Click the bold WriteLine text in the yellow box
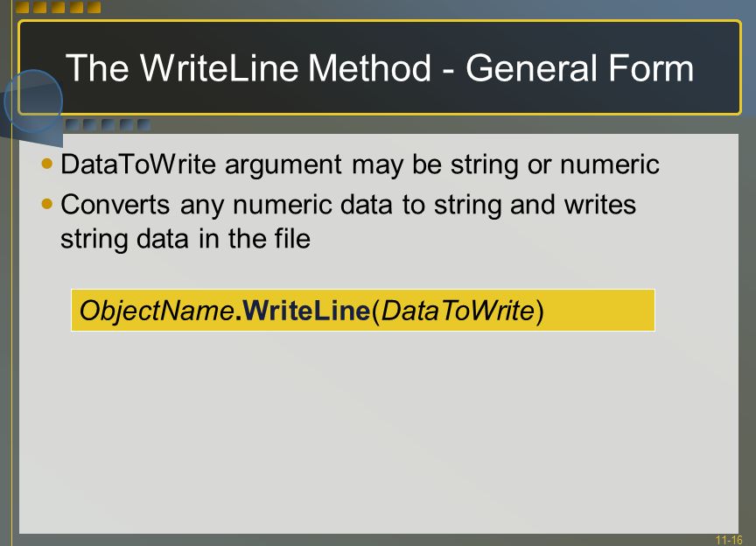756x546 pixels. pos(306,310)
